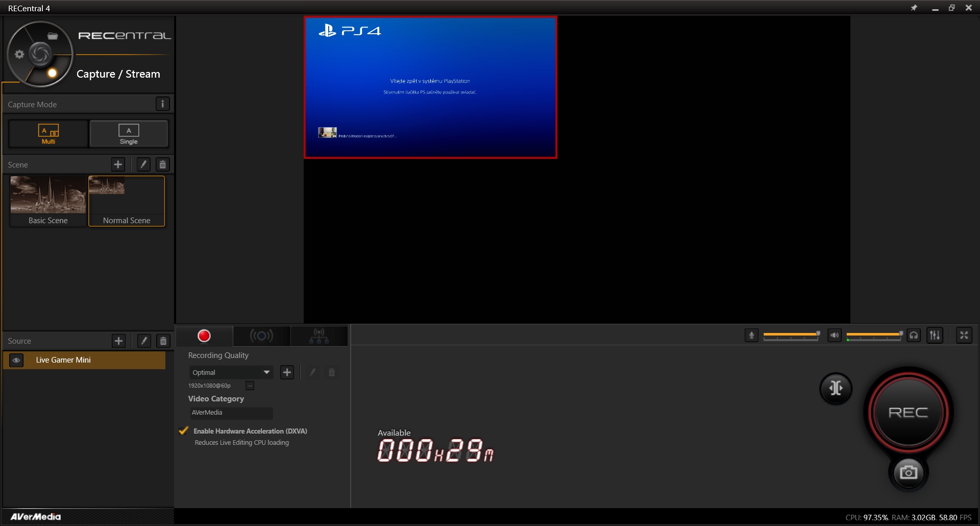Screen dimensions: 980x526
Task: Open the file folder icon on the dial
Action: (x=53, y=36)
